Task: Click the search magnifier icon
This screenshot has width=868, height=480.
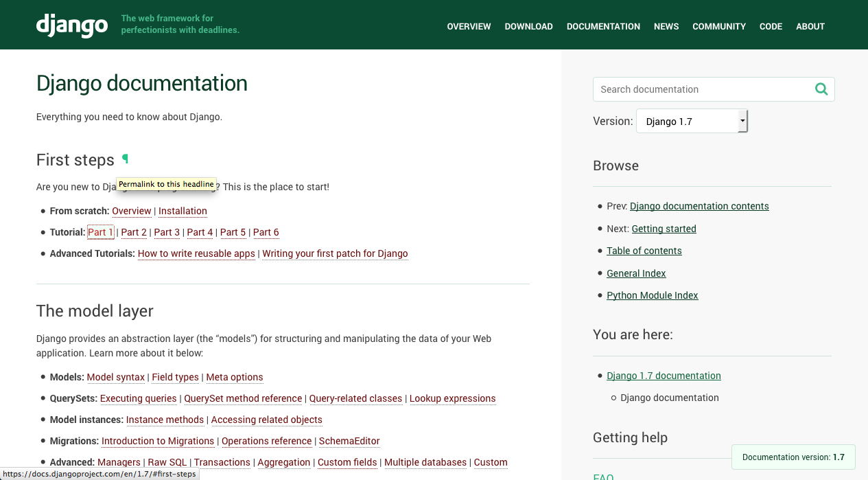Action: 821,89
